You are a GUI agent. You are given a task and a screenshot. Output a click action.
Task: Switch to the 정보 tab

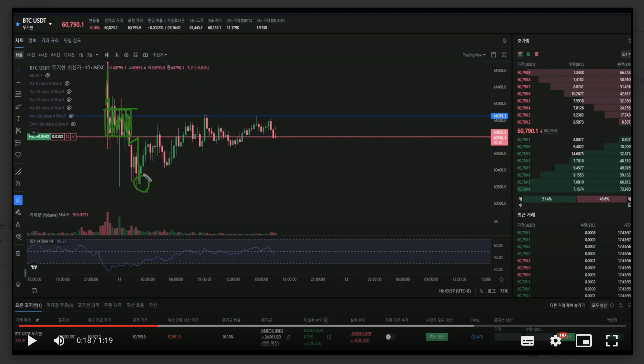click(x=32, y=40)
